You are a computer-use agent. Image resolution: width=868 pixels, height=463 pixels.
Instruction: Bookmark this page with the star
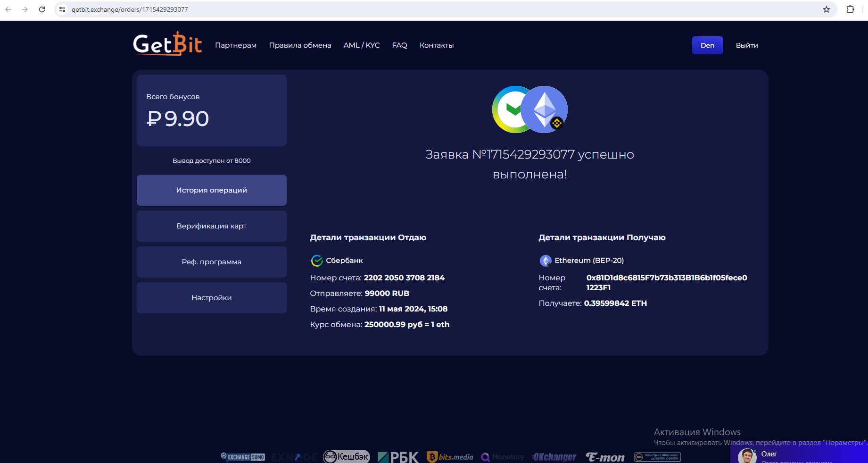pyautogui.click(x=827, y=9)
